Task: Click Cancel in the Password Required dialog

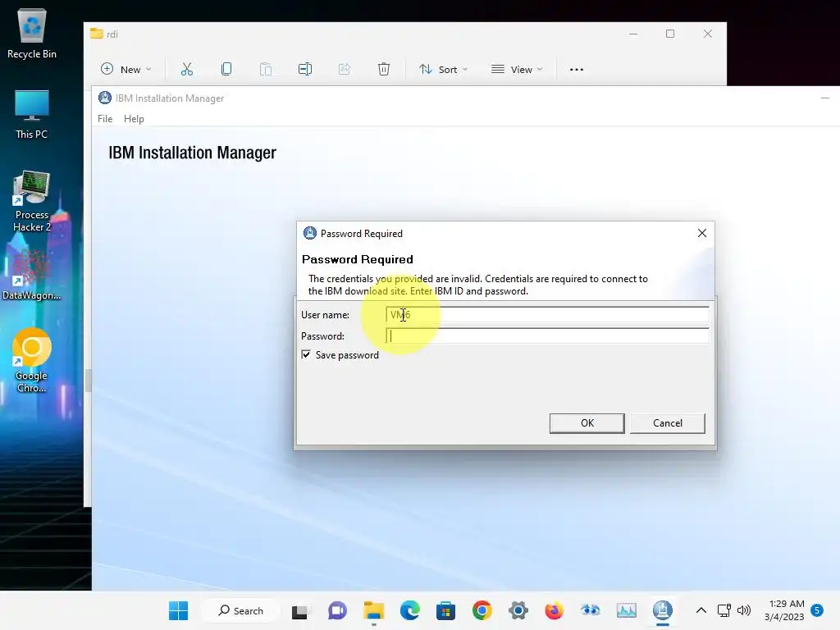Action: tap(668, 423)
